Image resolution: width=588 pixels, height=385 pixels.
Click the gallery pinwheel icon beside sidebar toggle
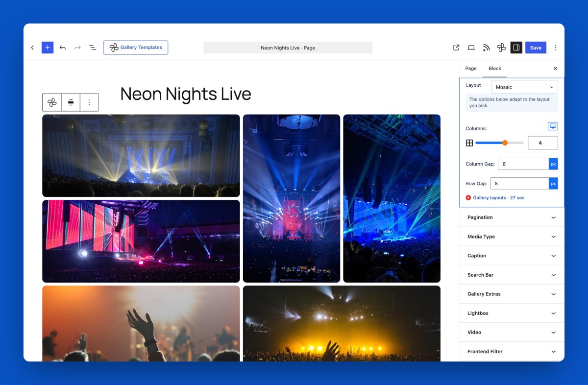(x=501, y=48)
